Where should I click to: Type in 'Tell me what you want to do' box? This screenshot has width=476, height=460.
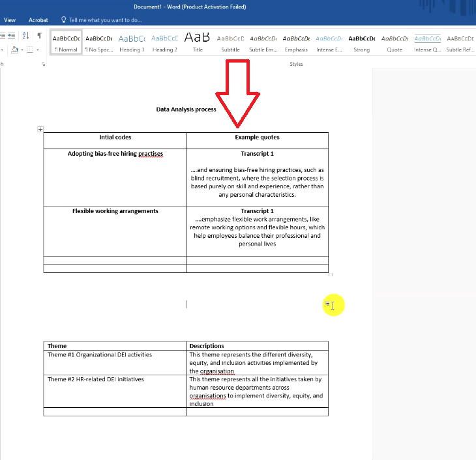(106, 20)
